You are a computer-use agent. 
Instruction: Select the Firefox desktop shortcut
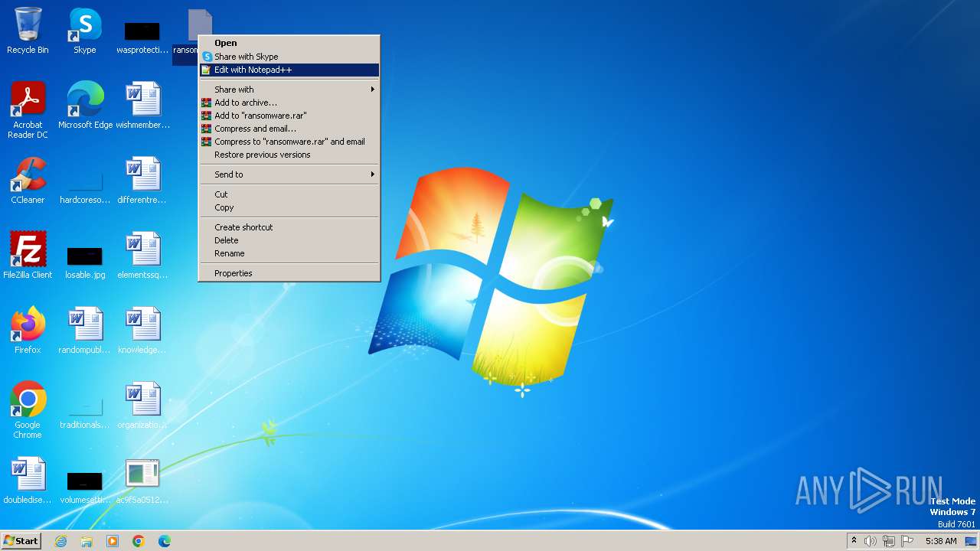click(28, 330)
